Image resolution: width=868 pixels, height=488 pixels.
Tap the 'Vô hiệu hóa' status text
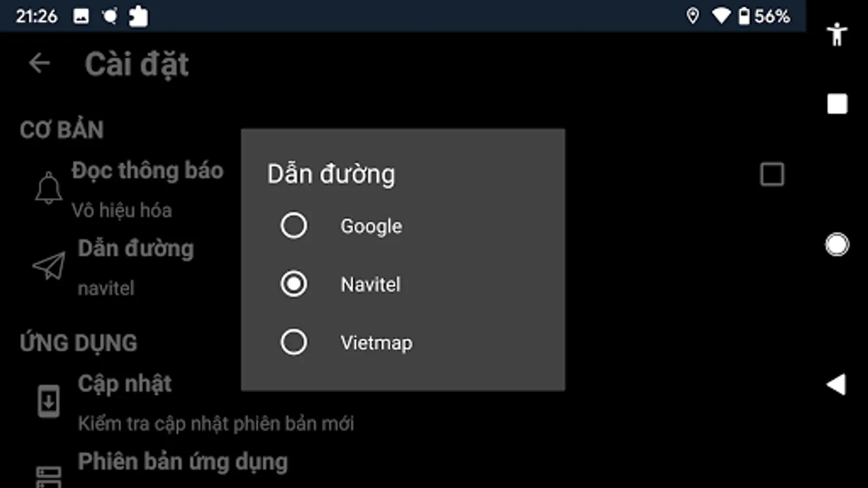pos(122,210)
